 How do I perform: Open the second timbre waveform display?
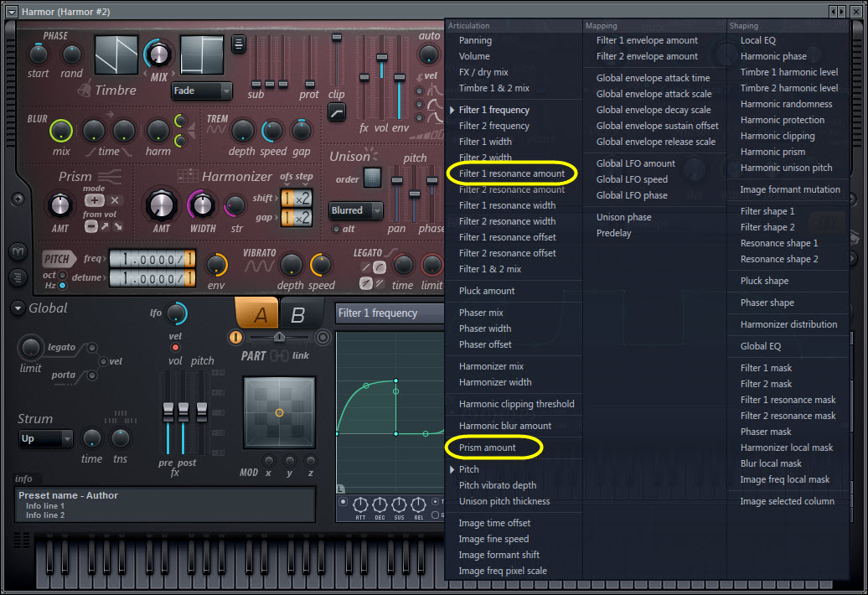pos(202,54)
